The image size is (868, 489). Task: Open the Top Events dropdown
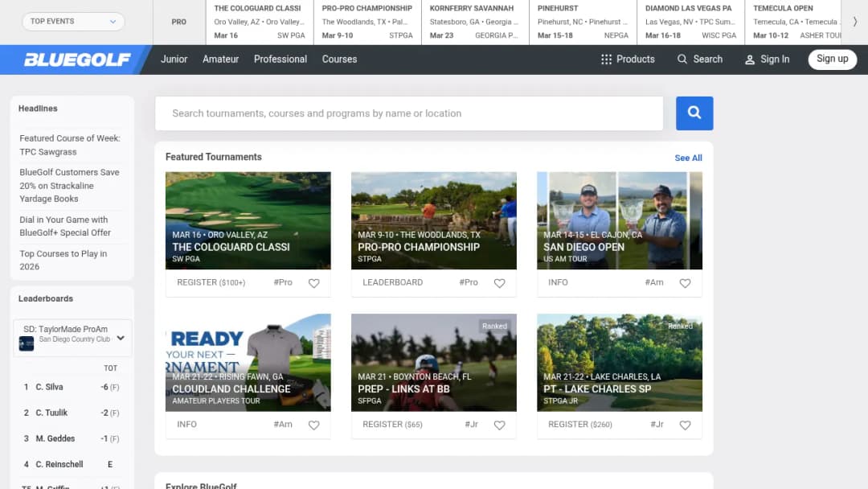73,22
